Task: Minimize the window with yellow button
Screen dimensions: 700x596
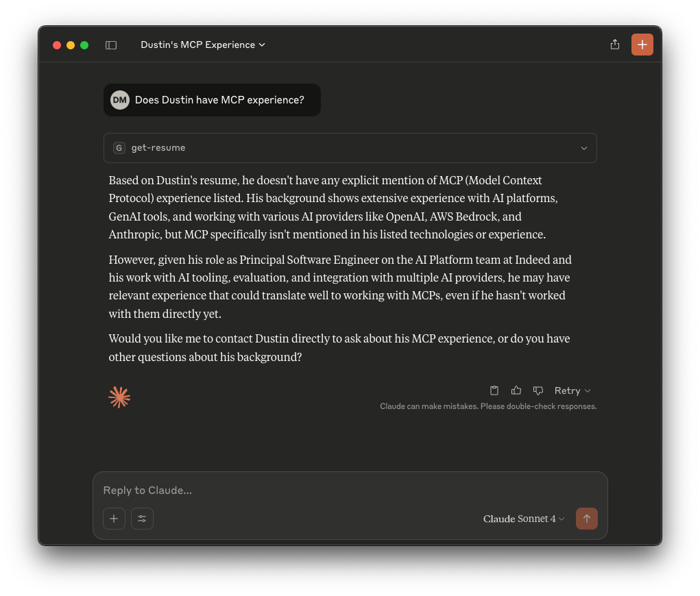Action: tap(71, 45)
